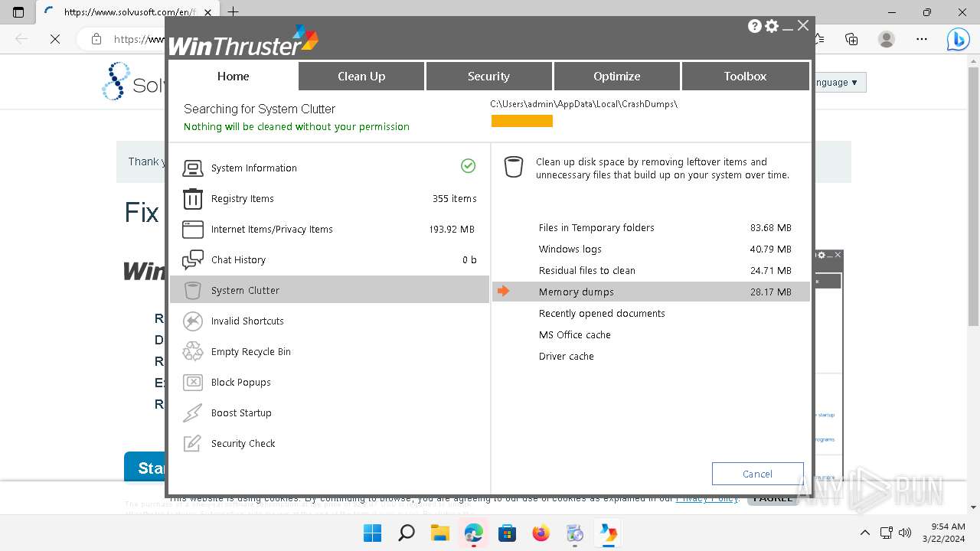Open the Windows Start menu
980x551 pixels.
373,533
